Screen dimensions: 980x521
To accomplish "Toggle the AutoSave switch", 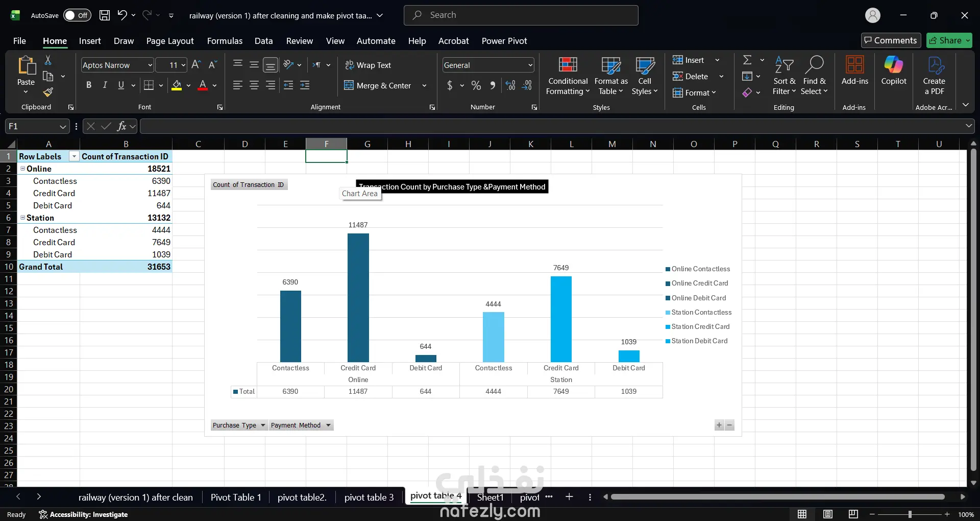I will [77, 15].
